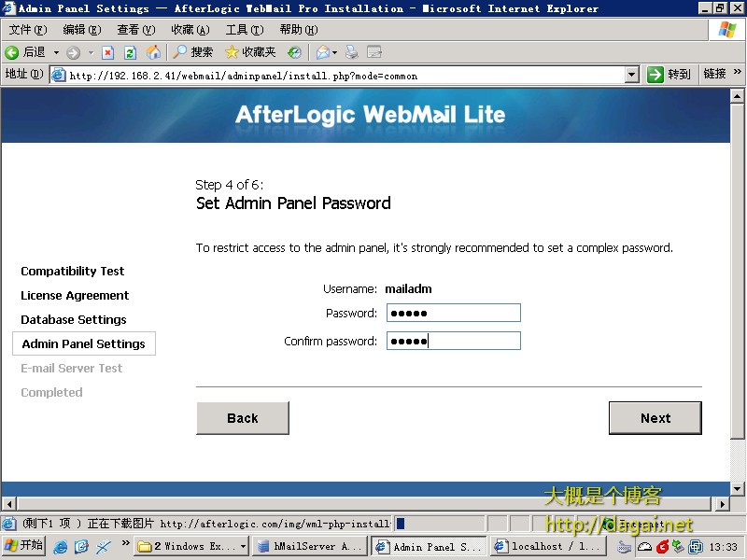The image size is (747, 560).
Task: Select Admin Panel Settings step
Action: click(84, 343)
